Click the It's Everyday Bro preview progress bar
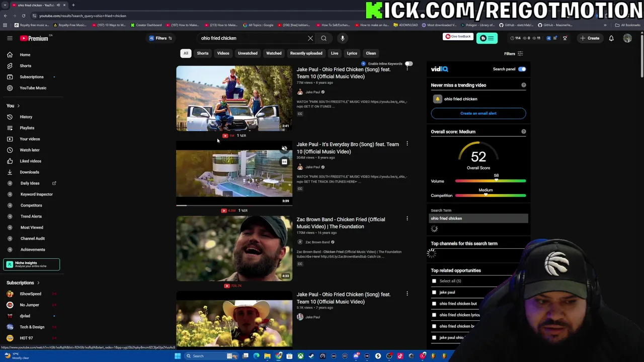Screen dimensions: 644x362 click(x=234, y=205)
